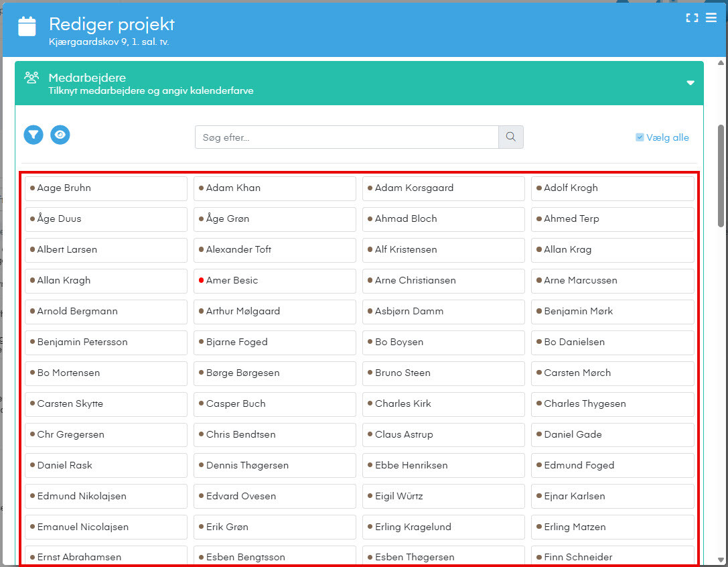
Task: Click the fullscreen expand icon
Action: pos(692,18)
